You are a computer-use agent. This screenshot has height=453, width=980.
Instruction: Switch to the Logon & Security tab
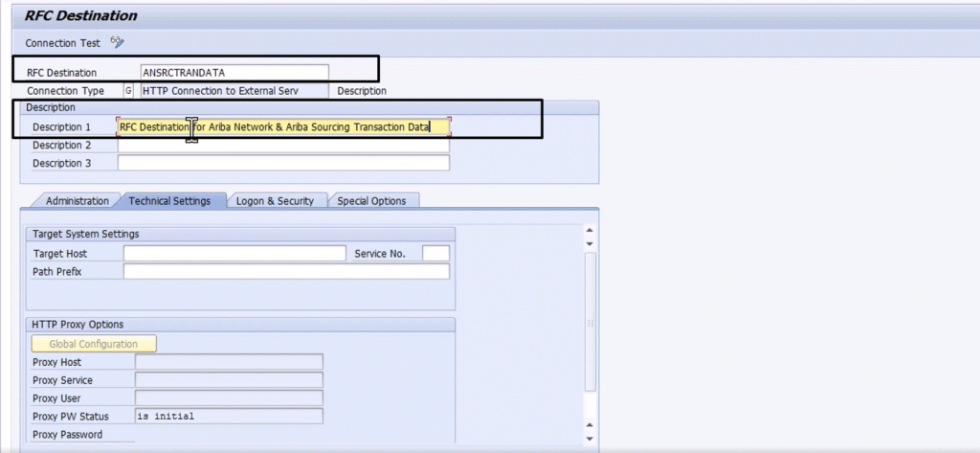(x=275, y=201)
